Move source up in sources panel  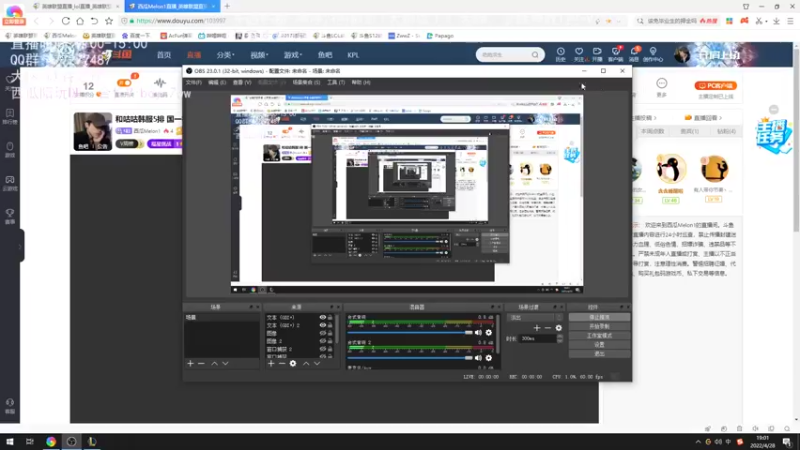pyautogui.click(x=306, y=363)
